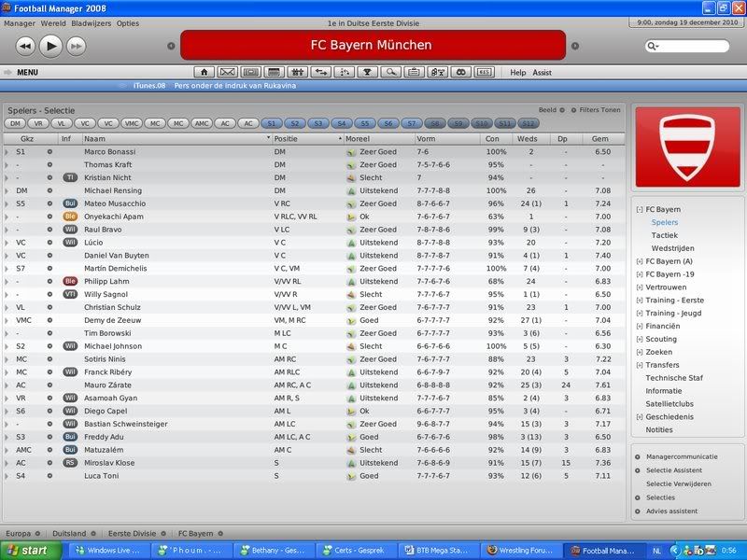Open Technische Staf in sidebar
The height and width of the screenshot is (560, 747).
click(x=674, y=378)
